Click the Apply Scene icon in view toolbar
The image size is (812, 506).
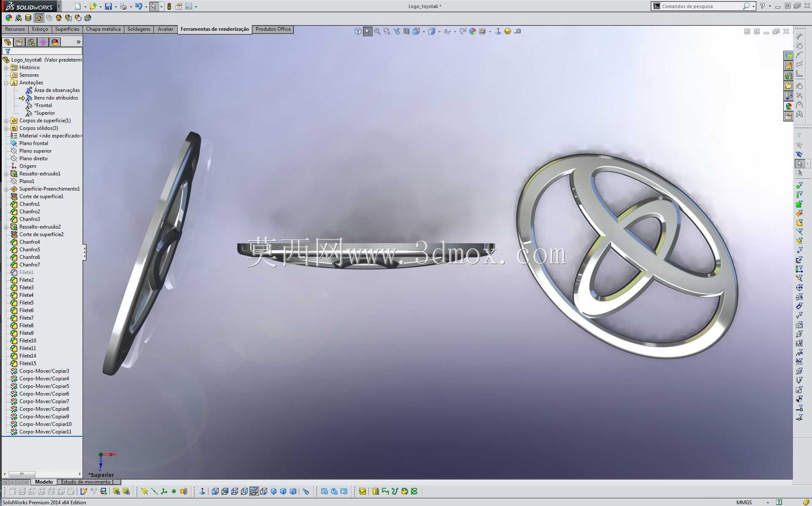pos(482,31)
